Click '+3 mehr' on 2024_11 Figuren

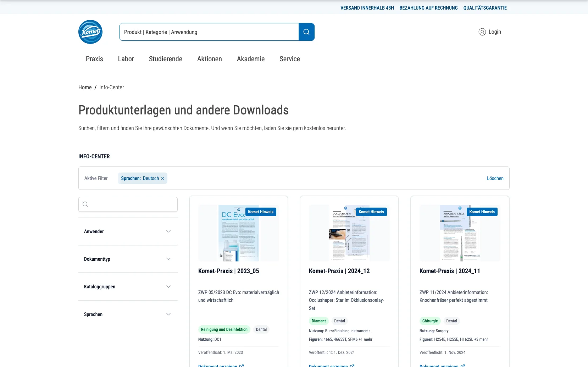pyautogui.click(x=481, y=339)
